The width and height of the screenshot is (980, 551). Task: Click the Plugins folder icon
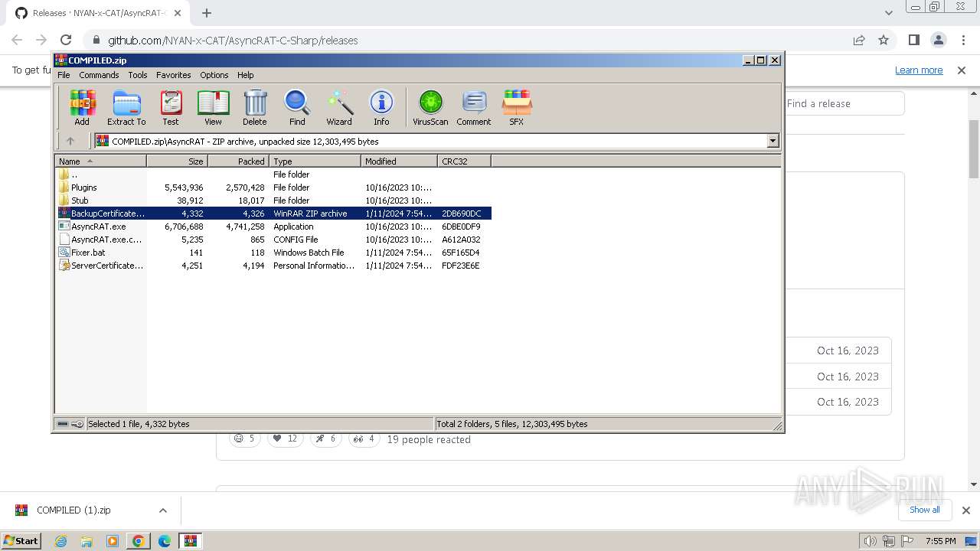(64, 187)
